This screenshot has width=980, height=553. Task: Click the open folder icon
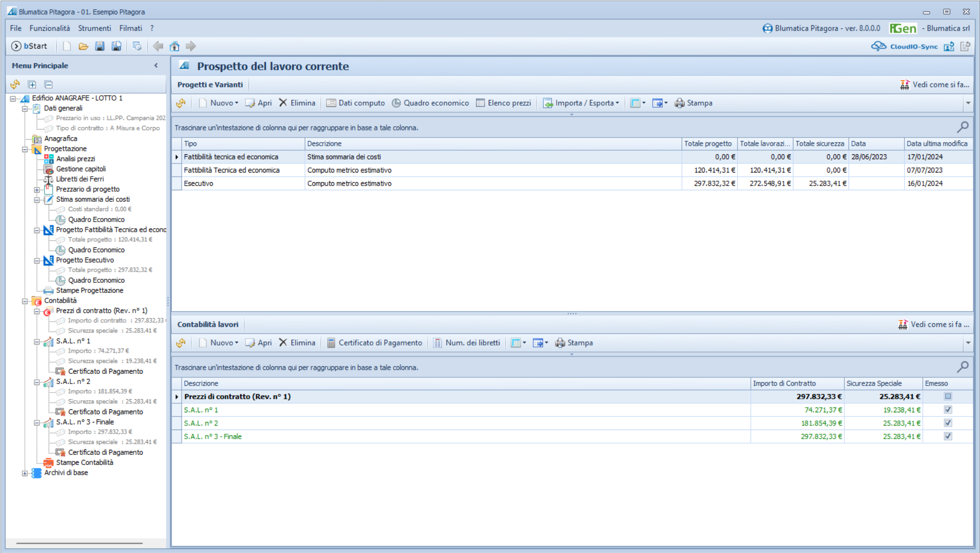[83, 46]
